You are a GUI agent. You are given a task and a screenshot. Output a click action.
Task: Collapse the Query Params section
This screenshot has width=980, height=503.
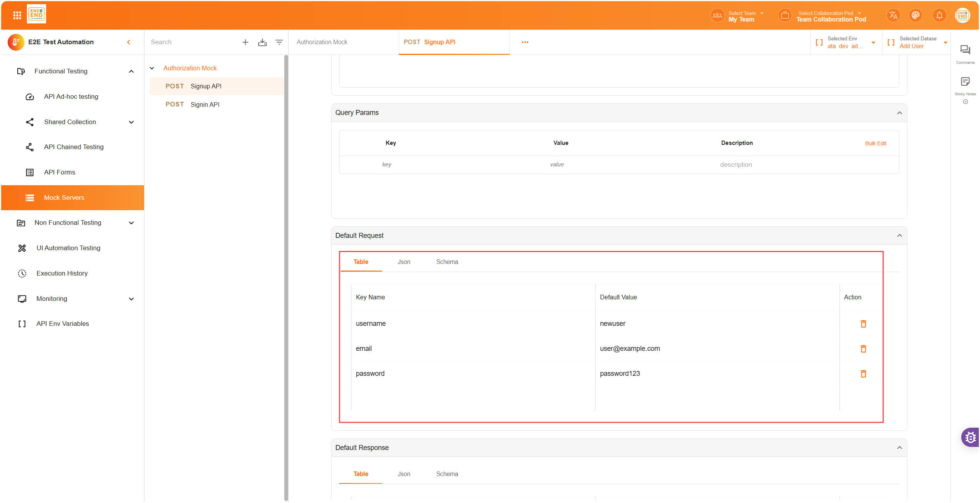pyautogui.click(x=899, y=113)
